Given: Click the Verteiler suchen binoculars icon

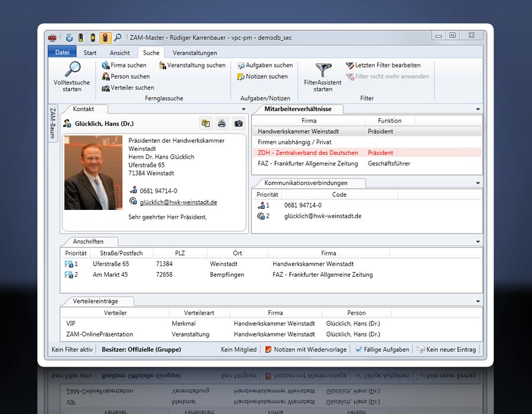Looking at the screenshot, I should click(x=106, y=88).
